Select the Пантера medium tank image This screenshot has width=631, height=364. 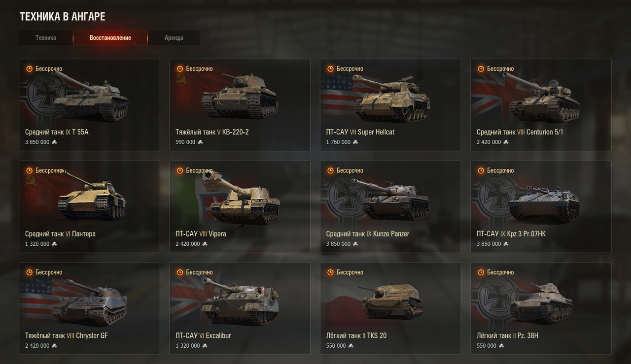[92, 196]
